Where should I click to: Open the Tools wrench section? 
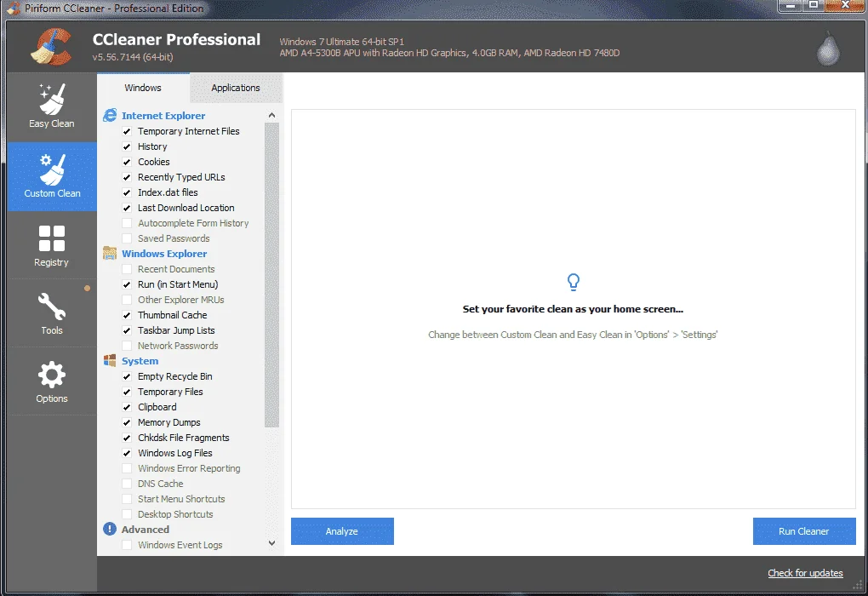pyautogui.click(x=51, y=313)
